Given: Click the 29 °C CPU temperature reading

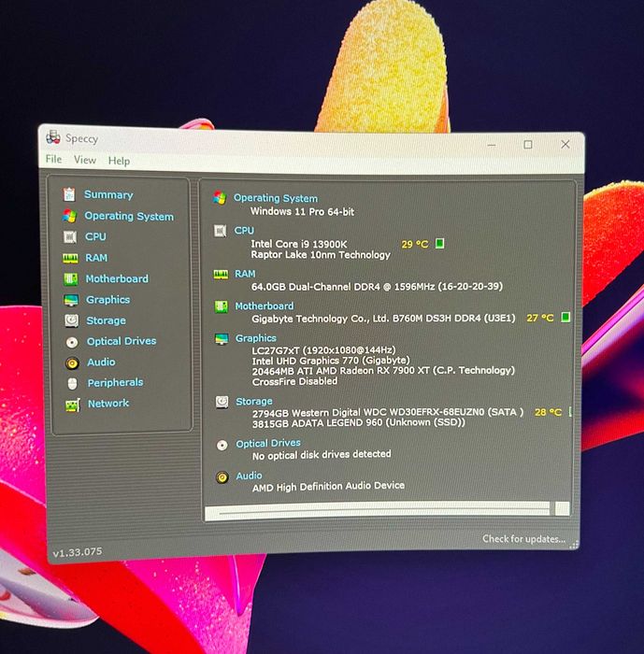Looking at the screenshot, I should (x=415, y=244).
